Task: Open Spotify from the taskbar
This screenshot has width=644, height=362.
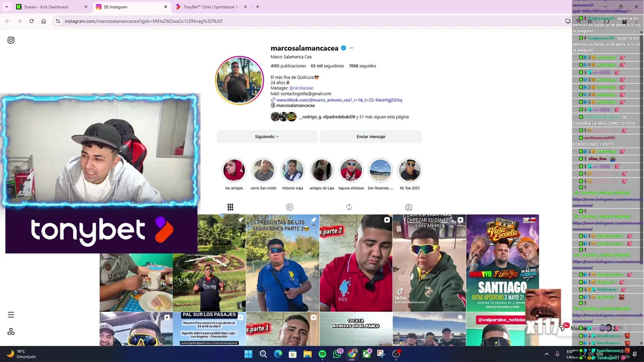Action: click(323, 354)
